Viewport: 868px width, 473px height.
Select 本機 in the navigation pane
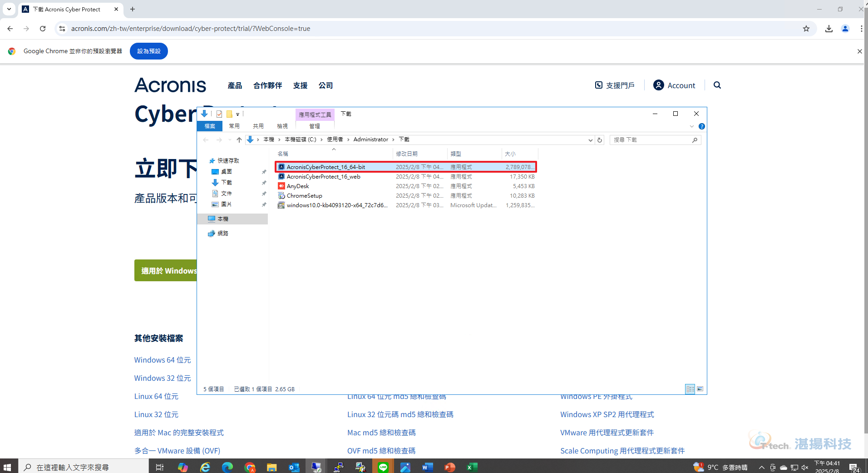[x=223, y=219]
